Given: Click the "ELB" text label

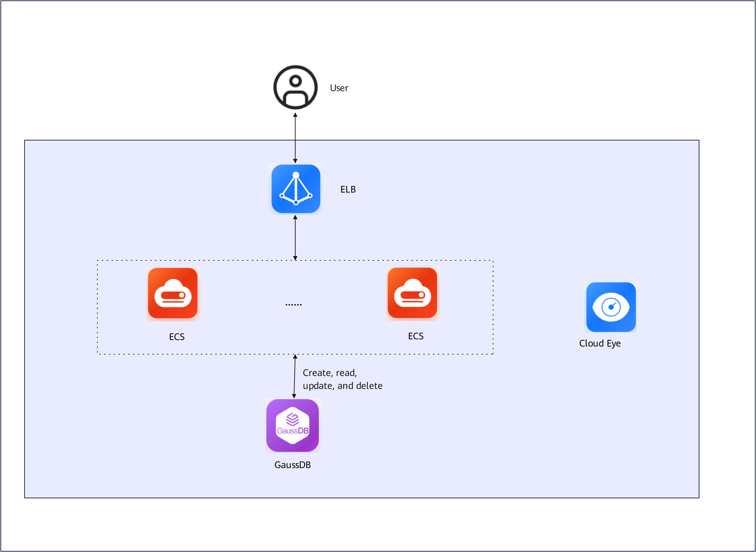Looking at the screenshot, I should pos(348,189).
